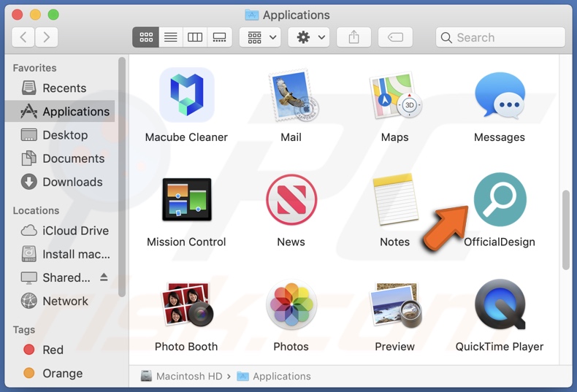577x392 pixels.
Task: Select the OfficialDesign magnifier app icon
Action: tap(500, 199)
